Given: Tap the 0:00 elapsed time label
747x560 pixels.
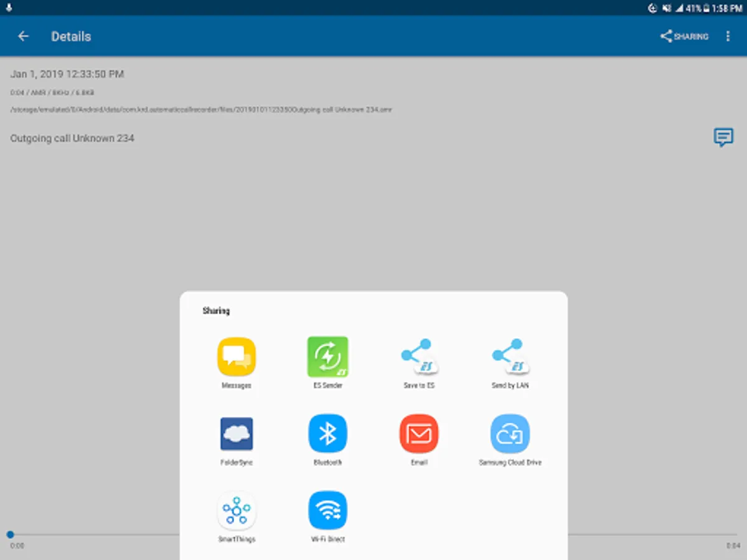Looking at the screenshot, I should click(17, 546).
